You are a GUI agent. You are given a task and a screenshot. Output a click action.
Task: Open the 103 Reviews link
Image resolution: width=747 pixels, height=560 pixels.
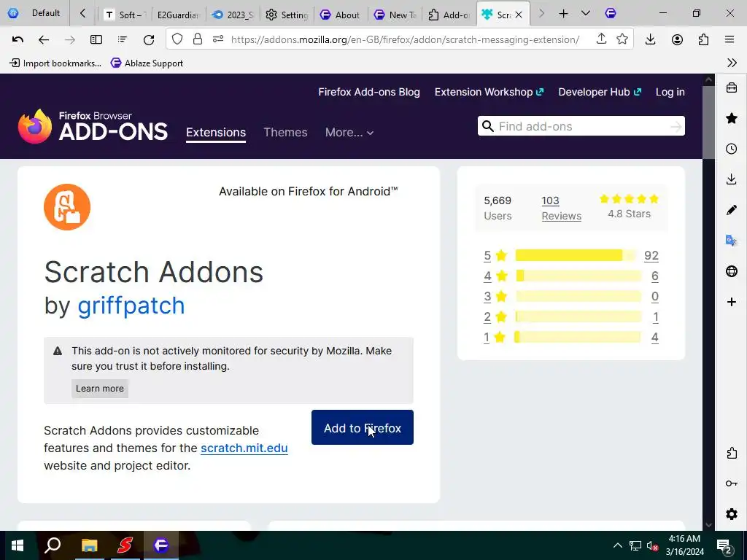tap(561, 208)
